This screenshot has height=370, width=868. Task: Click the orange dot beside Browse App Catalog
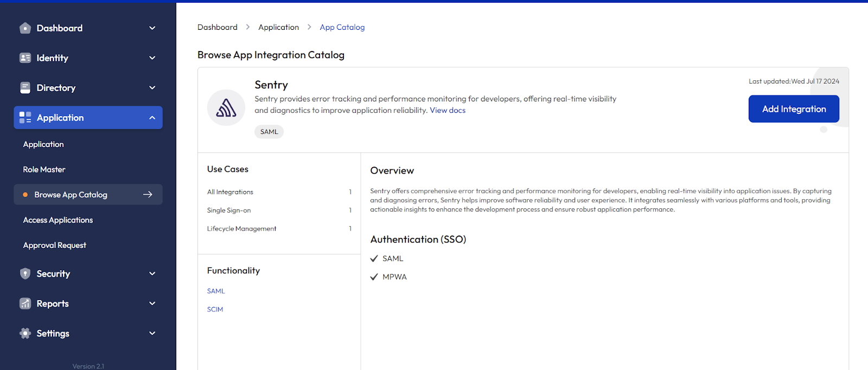[x=25, y=195]
